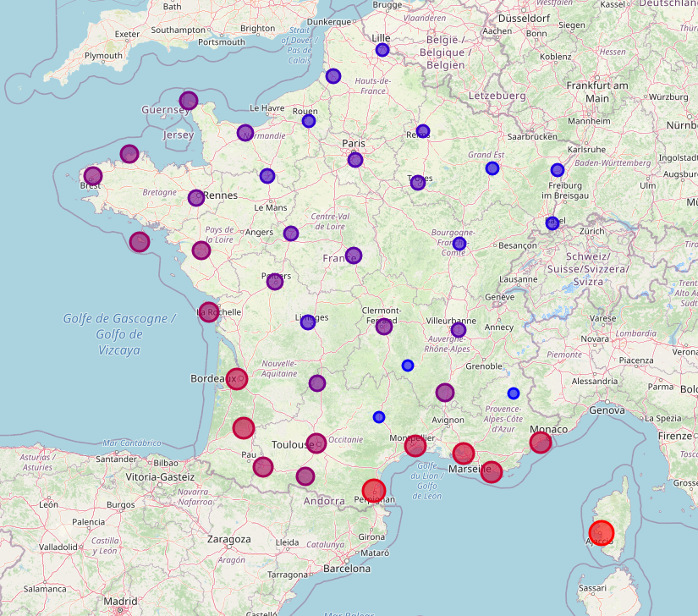
Task: Click the blue marker near Basel
Action: click(554, 222)
